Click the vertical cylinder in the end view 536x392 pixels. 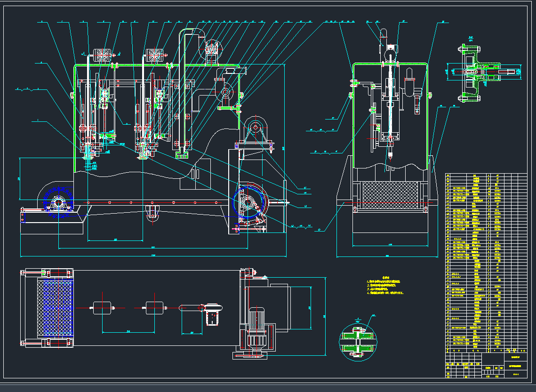390,101
